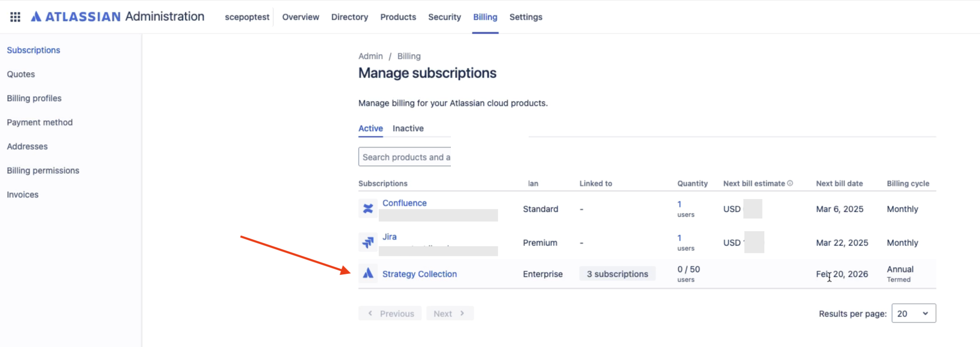Open the Settings tab
The width and height of the screenshot is (980, 347).
tap(526, 17)
